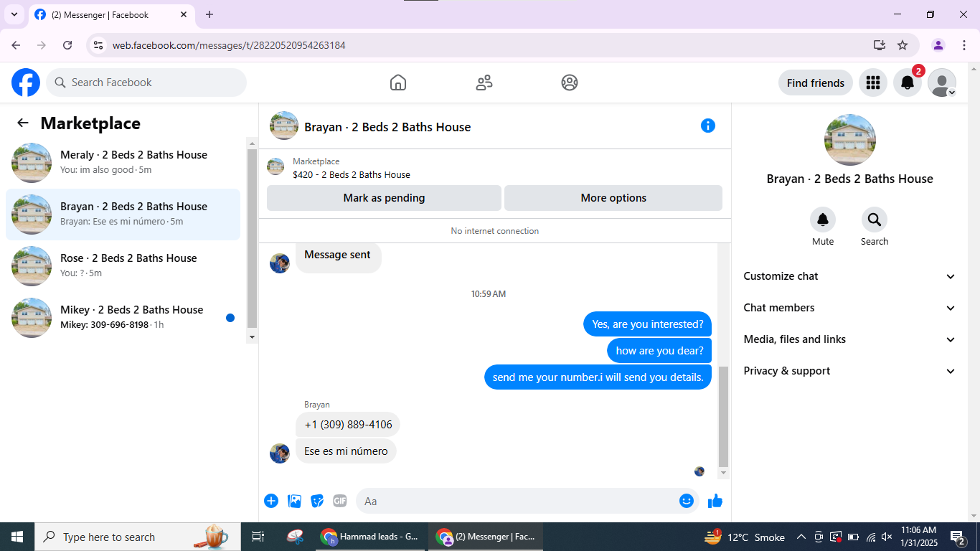Open the Groups icon in top navigation

(x=570, y=83)
